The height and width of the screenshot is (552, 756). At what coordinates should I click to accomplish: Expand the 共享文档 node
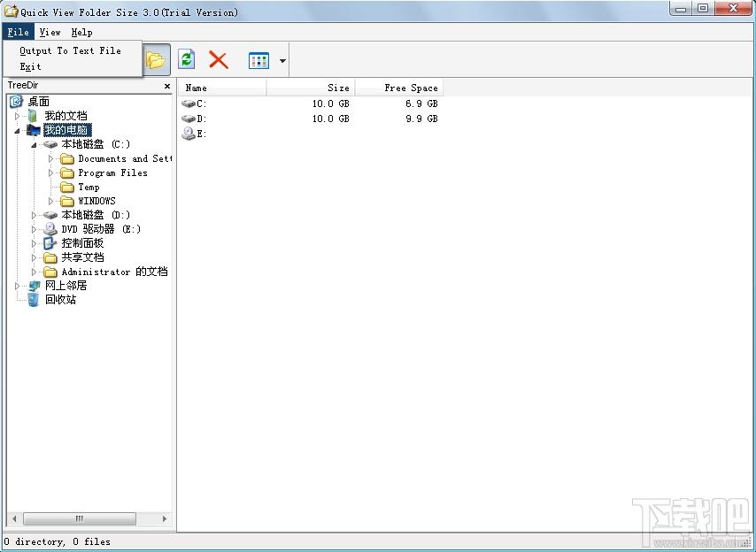[x=34, y=257]
